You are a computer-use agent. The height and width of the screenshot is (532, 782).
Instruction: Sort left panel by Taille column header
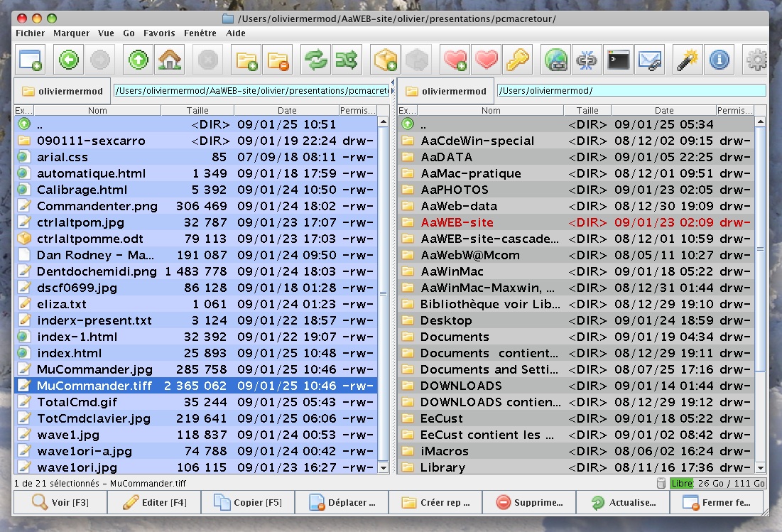(197, 110)
